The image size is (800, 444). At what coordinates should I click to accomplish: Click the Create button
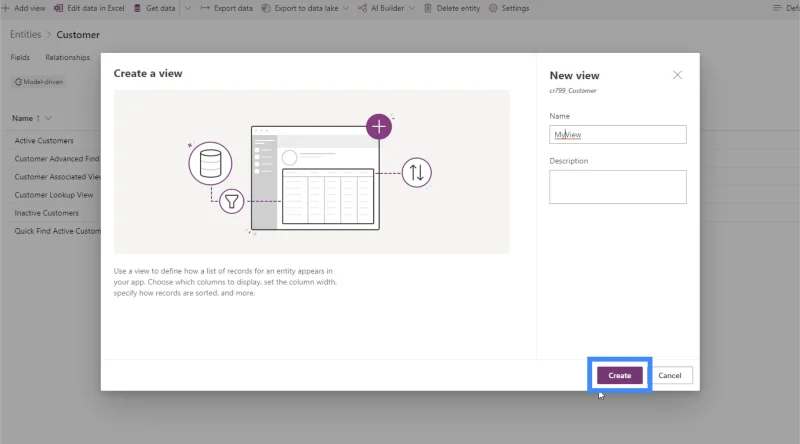tap(619, 375)
